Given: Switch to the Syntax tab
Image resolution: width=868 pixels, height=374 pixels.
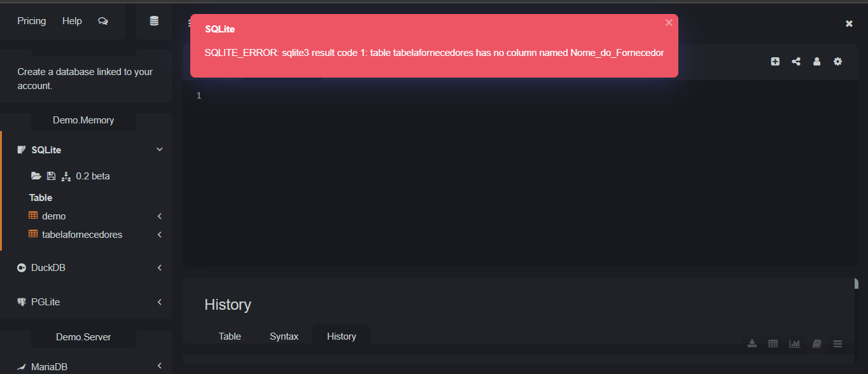Looking at the screenshot, I should (x=284, y=336).
